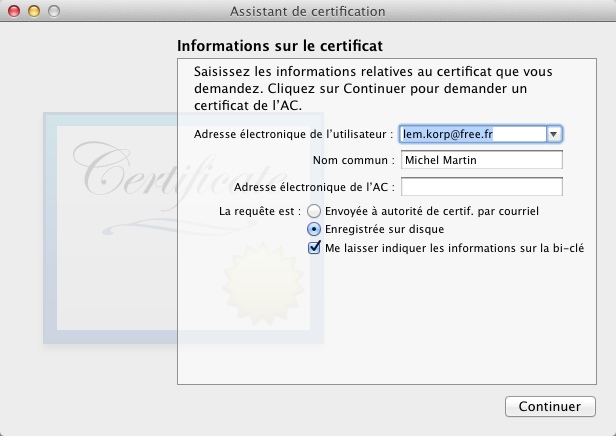Click the Nom commun field with Michel Martin
Image resolution: width=616 pixels, height=436 pixels.
click(482, 160)
